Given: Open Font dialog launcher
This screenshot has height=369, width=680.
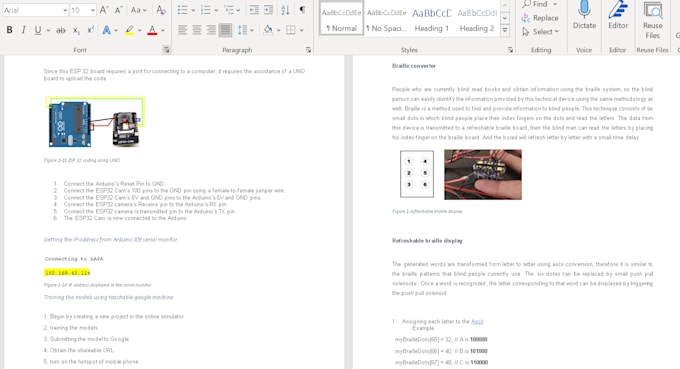Looking at the screenshot, I should [167, 50].
